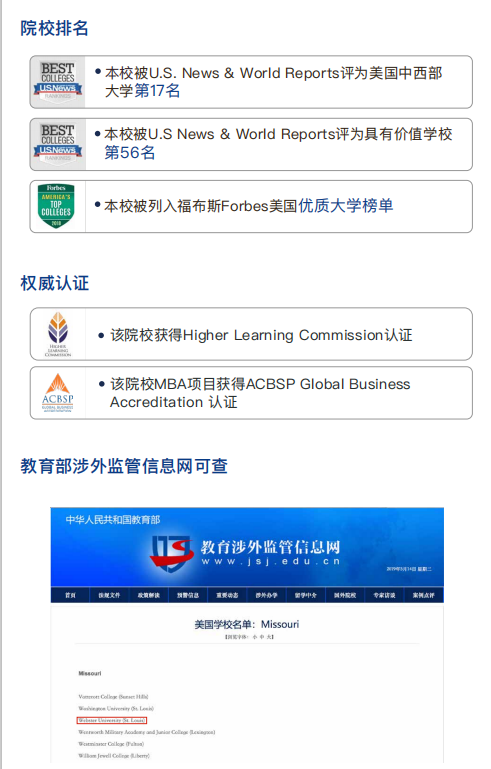Open the 重要动态 tab in the JSJ navbar
This screenshot has width=491, height=769.
pos(227,595)
